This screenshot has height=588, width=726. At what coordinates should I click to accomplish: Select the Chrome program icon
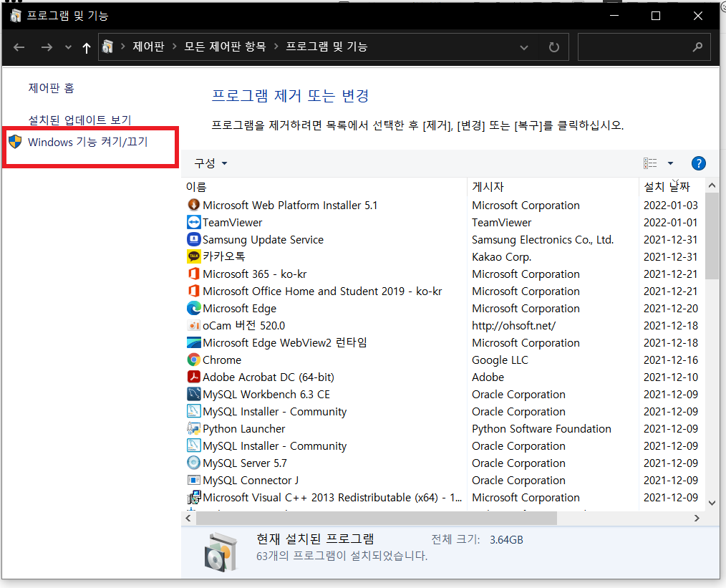coord(193,360)
